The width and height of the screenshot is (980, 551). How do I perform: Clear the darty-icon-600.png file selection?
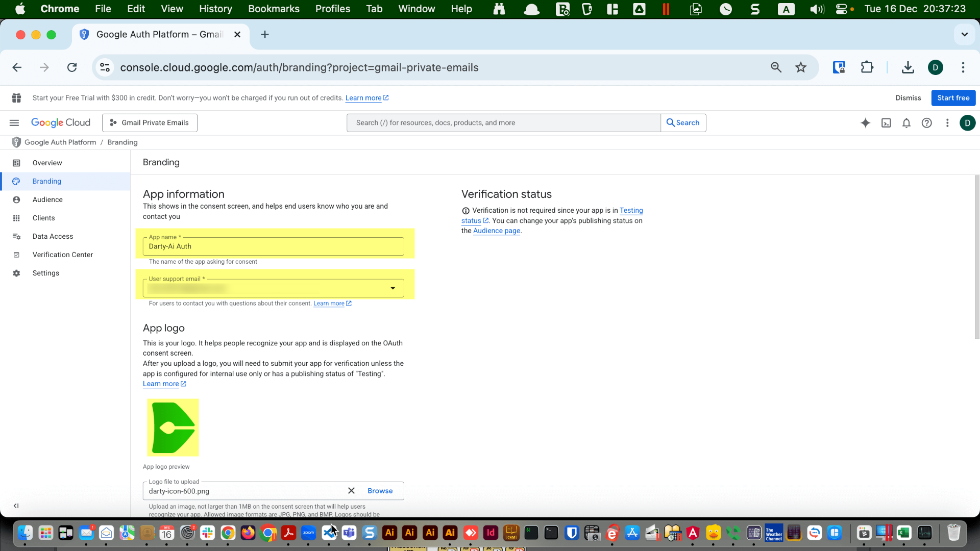(x=351, y=490)
